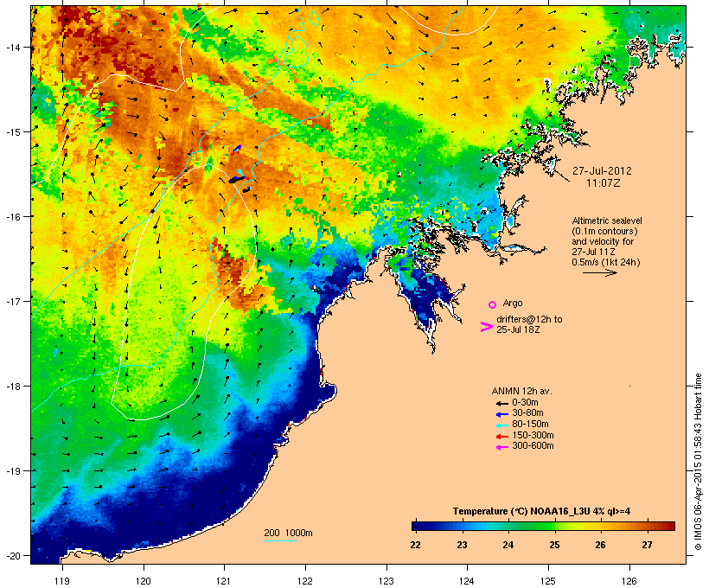Click the magenta 300-600m arrow legend
This screenshot has height=588, width=709.
[x=501, y=447]
